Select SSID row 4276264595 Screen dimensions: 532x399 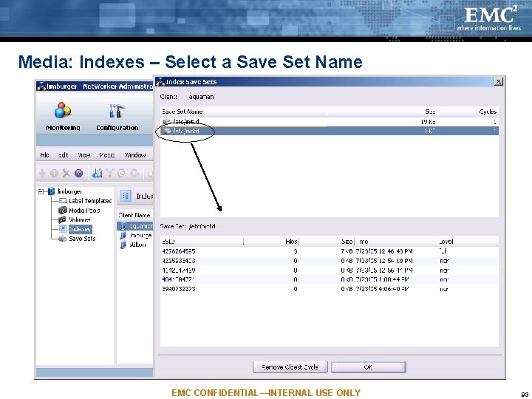coord(329,251)
